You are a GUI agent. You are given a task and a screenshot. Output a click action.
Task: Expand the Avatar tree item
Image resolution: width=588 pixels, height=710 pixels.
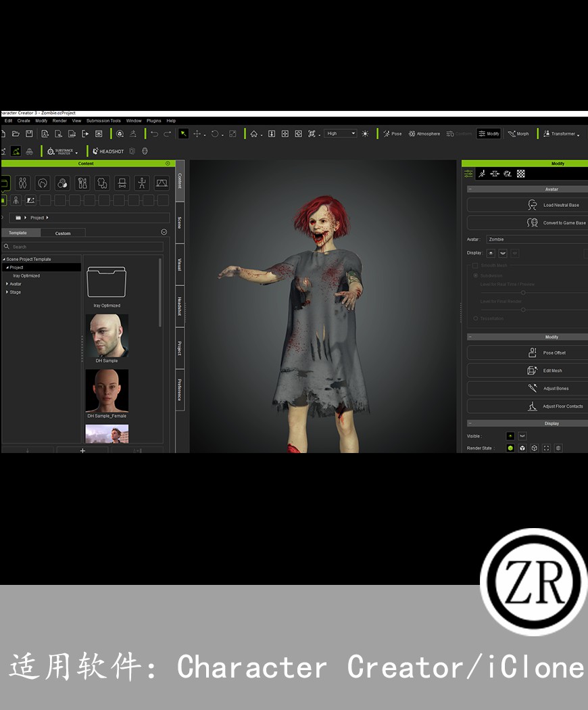(x=8, y=284)
